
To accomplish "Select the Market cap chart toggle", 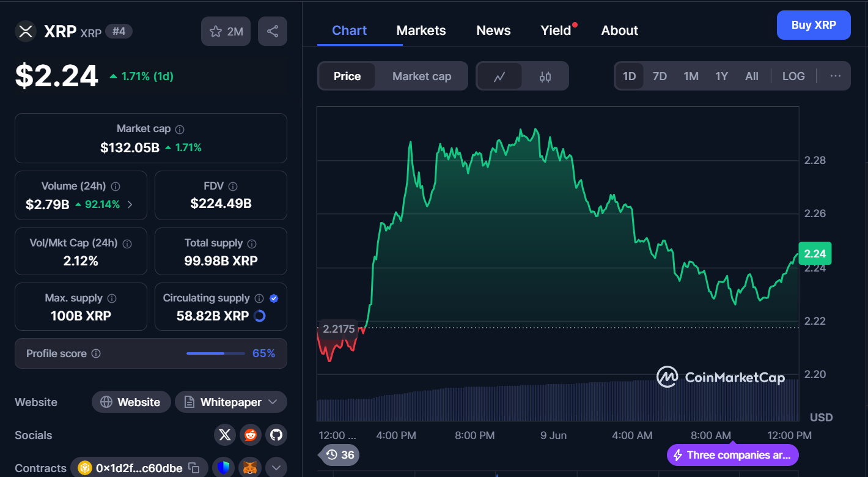I will pyautogui.click(x=422, y=76).
